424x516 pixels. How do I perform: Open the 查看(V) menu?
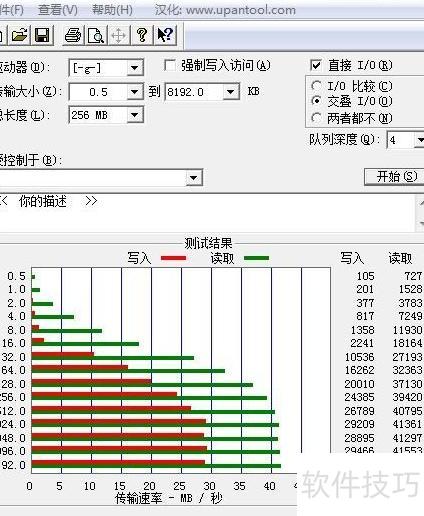point(58,10)
